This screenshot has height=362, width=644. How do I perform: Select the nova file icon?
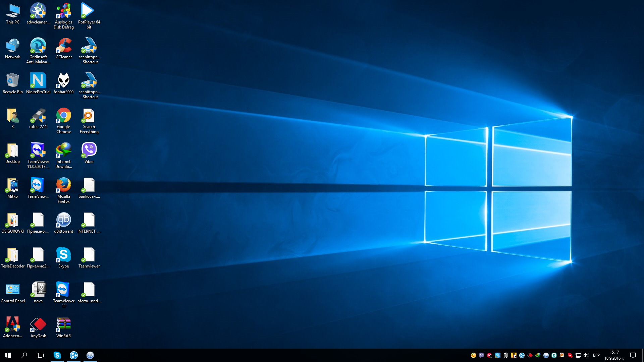click(38, 293)
